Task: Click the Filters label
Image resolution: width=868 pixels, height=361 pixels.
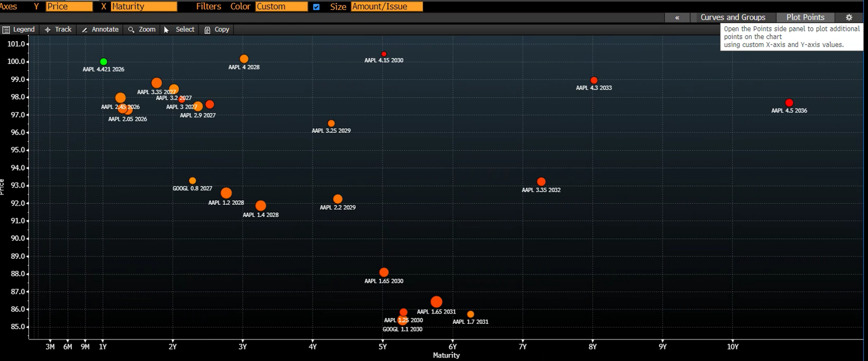Action: click(x=208, y=7)
